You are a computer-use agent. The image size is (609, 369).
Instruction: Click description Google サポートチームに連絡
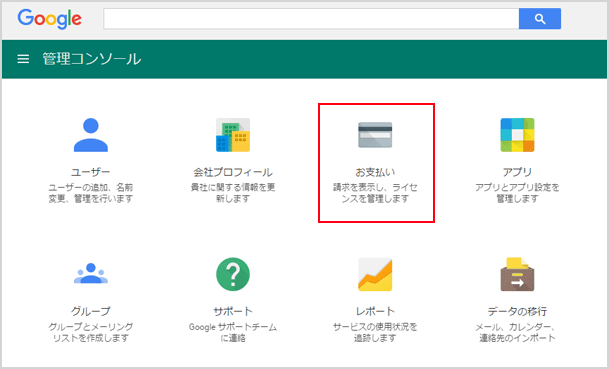coord(233,332)
